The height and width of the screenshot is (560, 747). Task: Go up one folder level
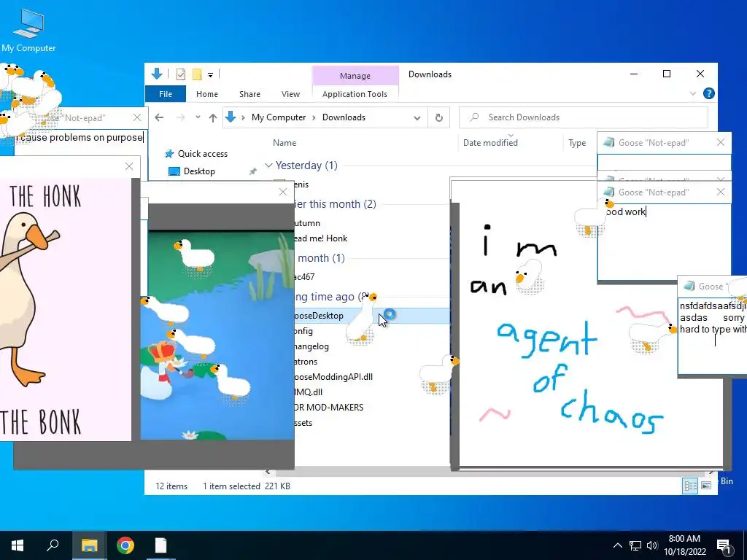[213, 117]
